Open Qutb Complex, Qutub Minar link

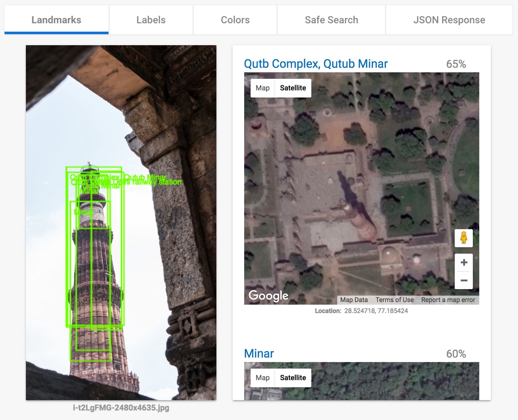[316, 64]
